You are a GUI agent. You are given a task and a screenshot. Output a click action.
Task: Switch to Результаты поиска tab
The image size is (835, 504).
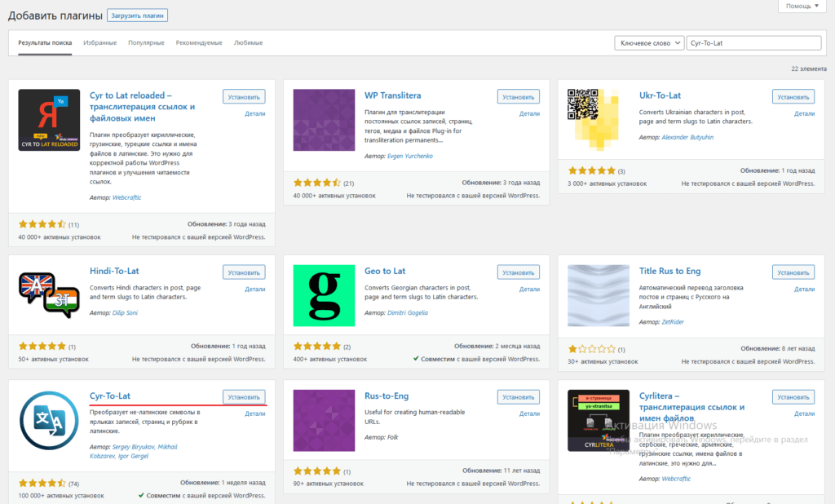click(x=45, y=42)
